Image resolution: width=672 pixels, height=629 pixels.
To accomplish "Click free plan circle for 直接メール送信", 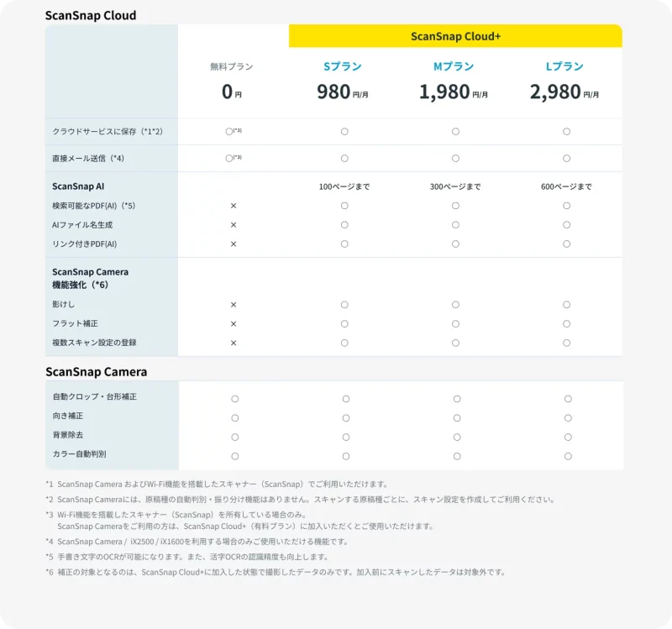I will point(229,158).
